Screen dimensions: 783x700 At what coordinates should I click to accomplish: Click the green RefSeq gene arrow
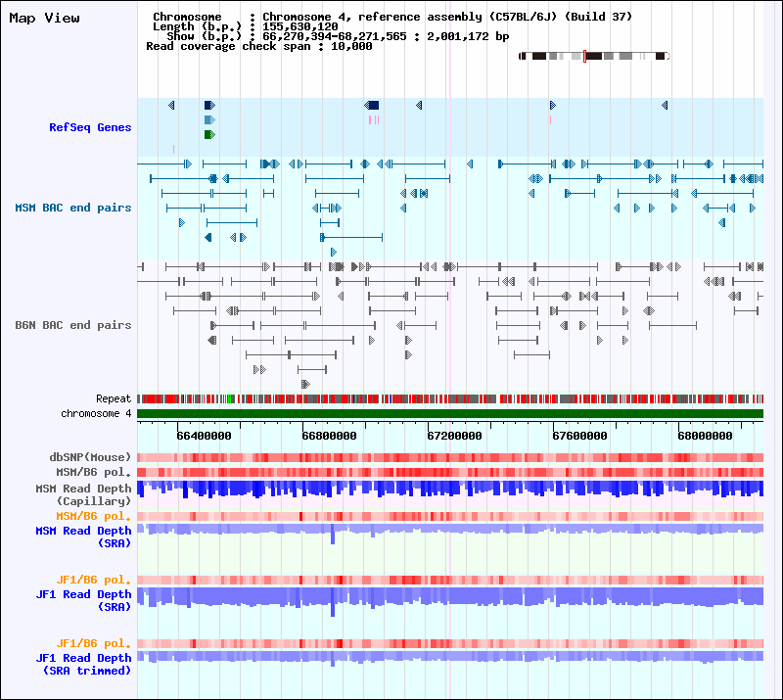point(209,134)
